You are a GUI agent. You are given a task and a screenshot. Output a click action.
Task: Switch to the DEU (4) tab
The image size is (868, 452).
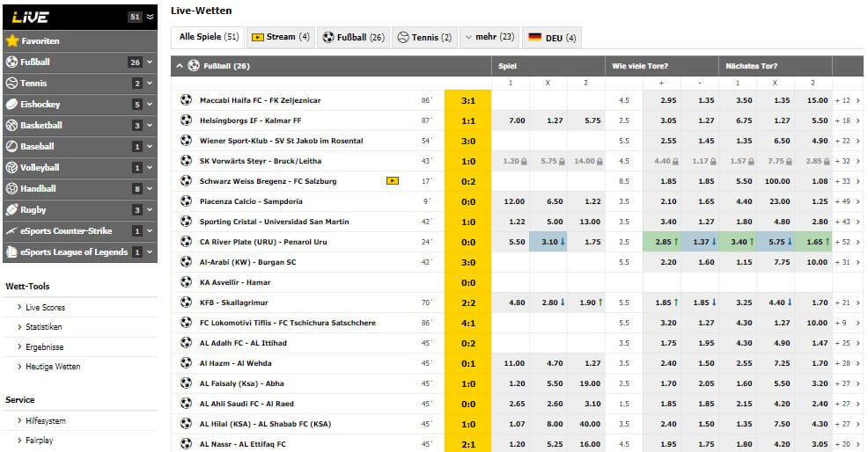tap(552, 37)
